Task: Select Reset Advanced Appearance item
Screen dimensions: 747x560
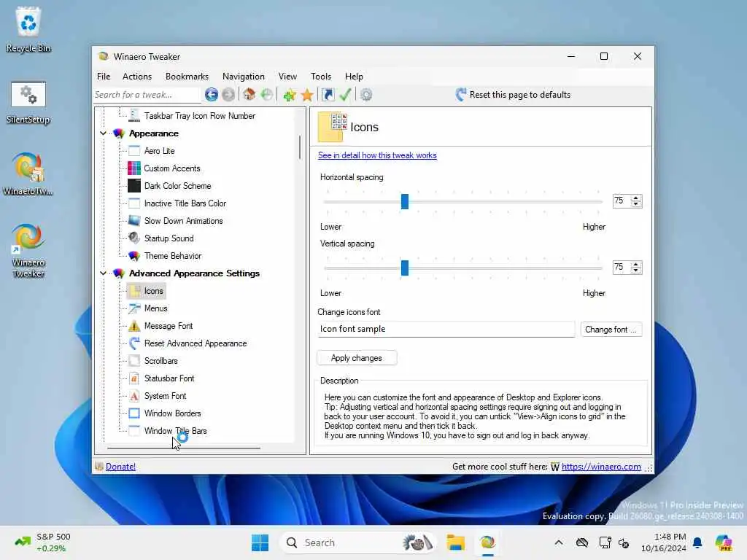Action: 196,343
